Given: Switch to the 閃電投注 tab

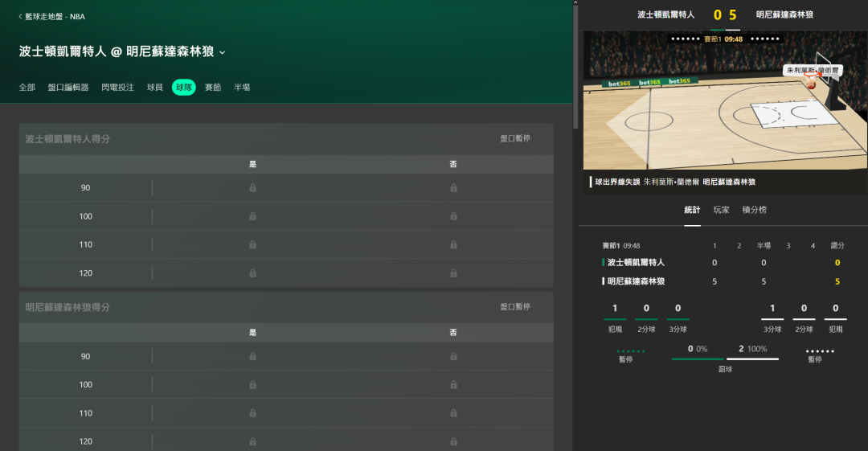Looking at the screenshot, I should coord(117,87).
